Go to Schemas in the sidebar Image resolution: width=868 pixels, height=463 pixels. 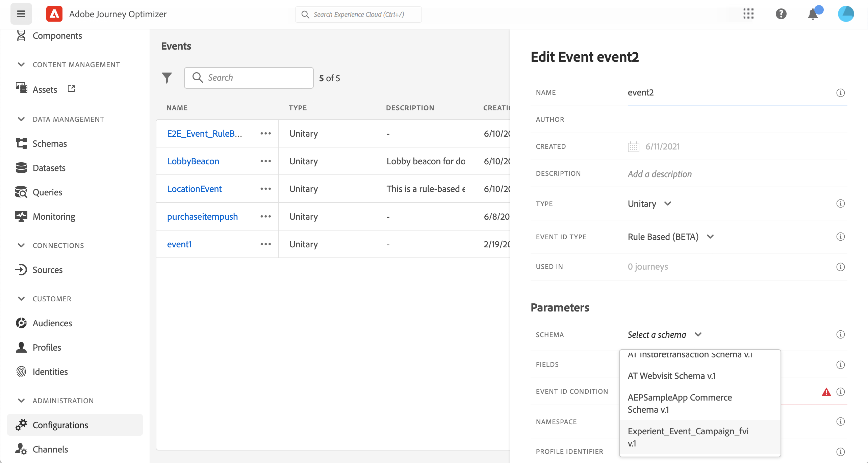(50, 144)
